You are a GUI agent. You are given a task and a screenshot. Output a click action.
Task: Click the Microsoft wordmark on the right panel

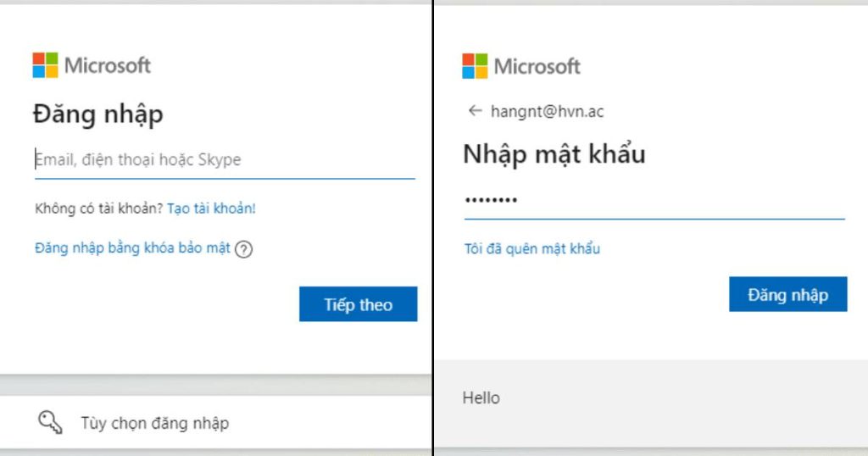[537, 66]
